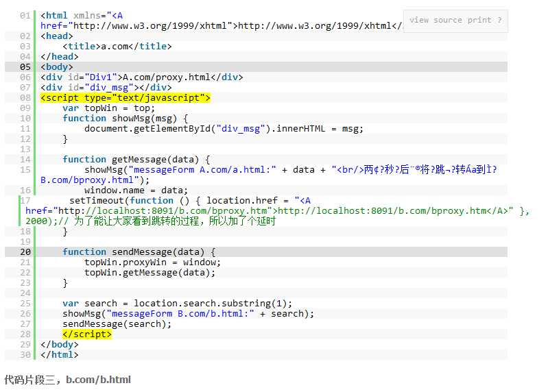Click the </body> closing tag line
The height and width of the screenshot is (392, 548).
pos(60,345)
